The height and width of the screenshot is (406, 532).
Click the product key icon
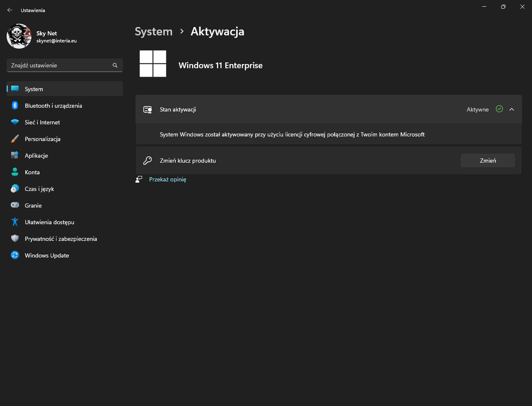148,160
